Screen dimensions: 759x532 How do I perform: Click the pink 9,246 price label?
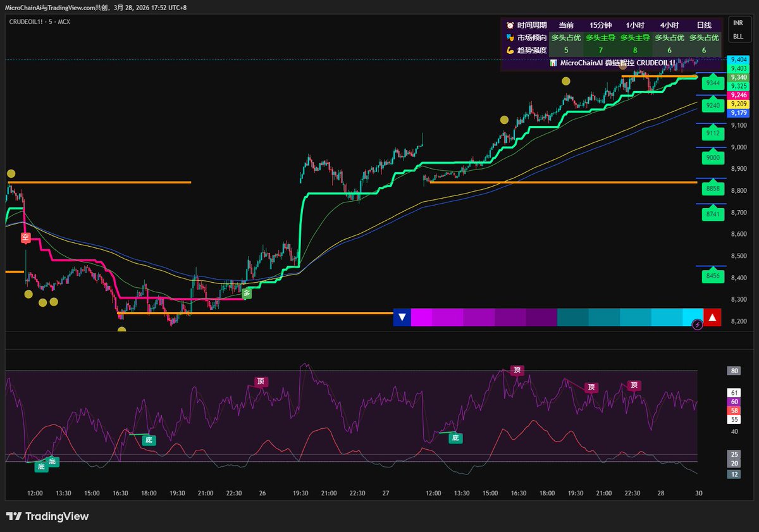tap(739, 95)
